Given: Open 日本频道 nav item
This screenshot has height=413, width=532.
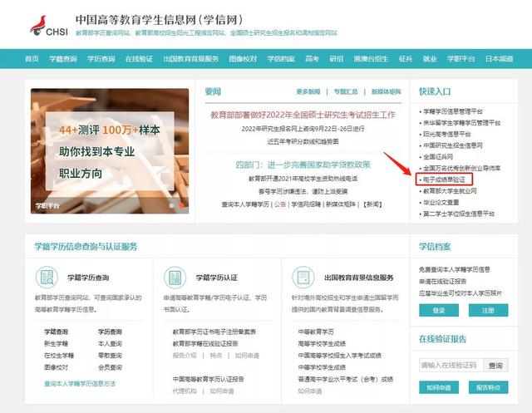Looking at the screenshot, I should coord(499,59).
